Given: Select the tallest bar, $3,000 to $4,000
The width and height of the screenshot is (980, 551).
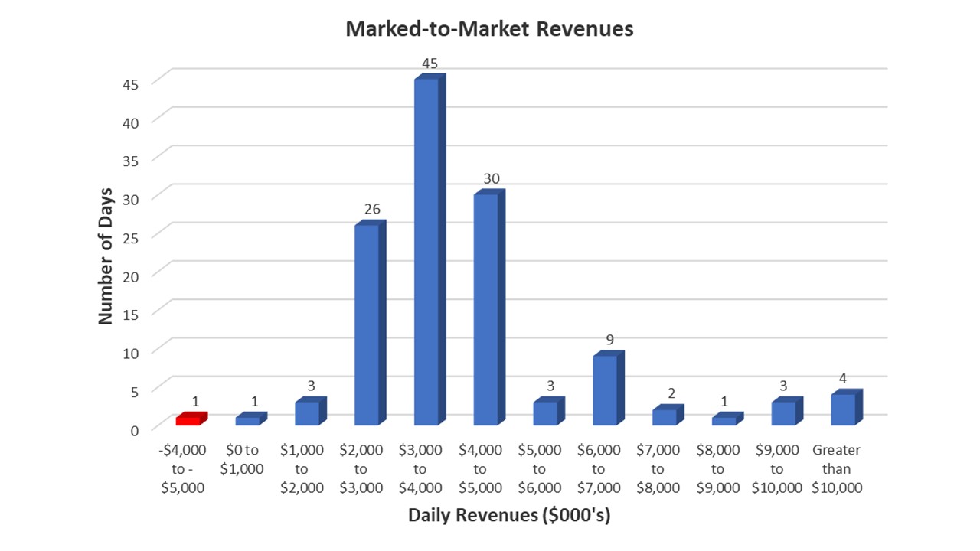Looking at the screenshot, I should tap(426, 251).
